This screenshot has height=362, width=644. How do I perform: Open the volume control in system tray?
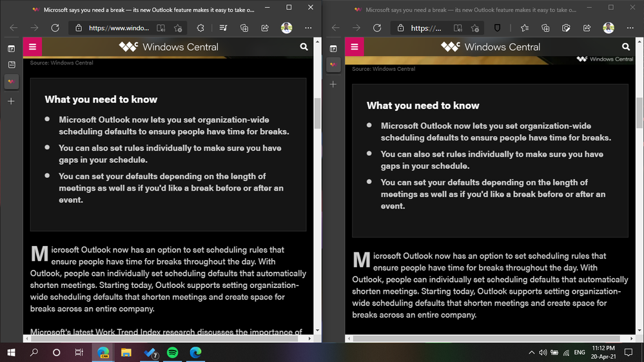click(x=543, y=352)
